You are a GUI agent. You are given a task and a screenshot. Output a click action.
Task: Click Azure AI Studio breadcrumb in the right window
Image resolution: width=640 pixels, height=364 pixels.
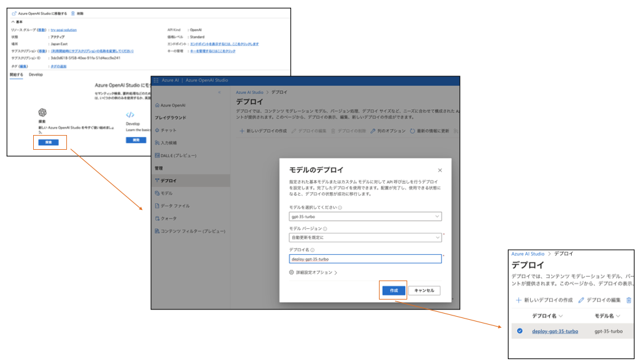point(528,254)
